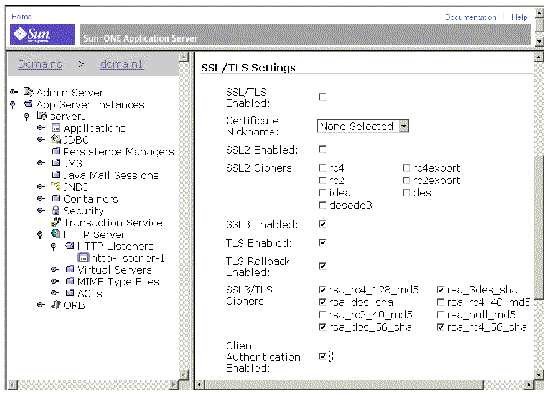Image resolution: width=549 pixels, height=396 pixels.
Task: Select Persistence Managers in the tree
Action: coord(119,152)
